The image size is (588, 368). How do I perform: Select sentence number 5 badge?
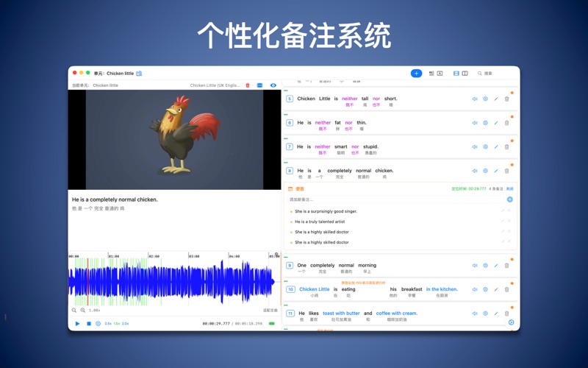point(290,99)
